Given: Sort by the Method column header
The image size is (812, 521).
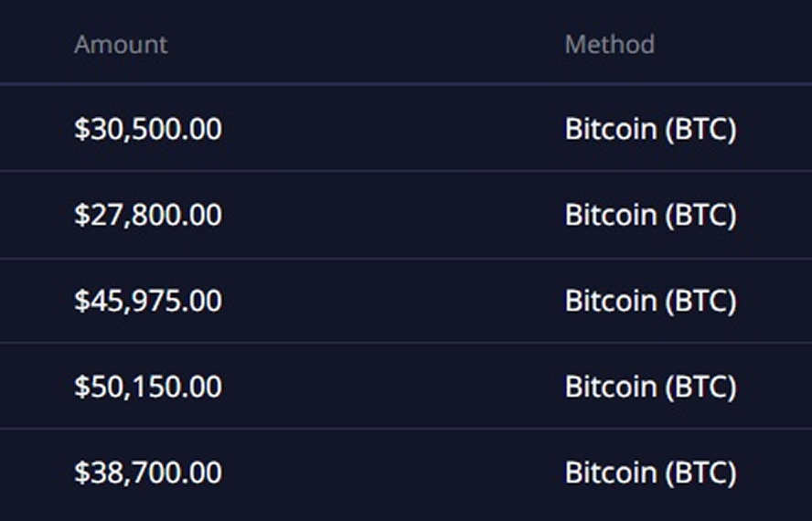Looking at the screenshot, I should [x=609, y=44].
